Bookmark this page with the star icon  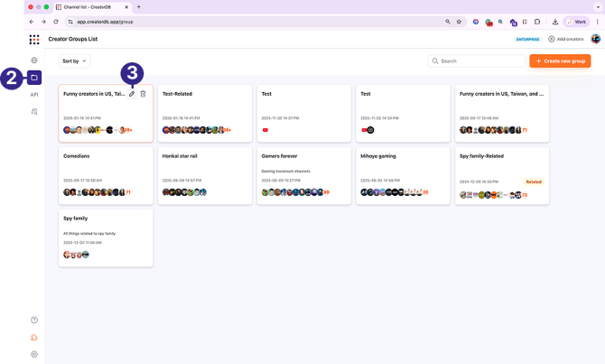(461, 21)
